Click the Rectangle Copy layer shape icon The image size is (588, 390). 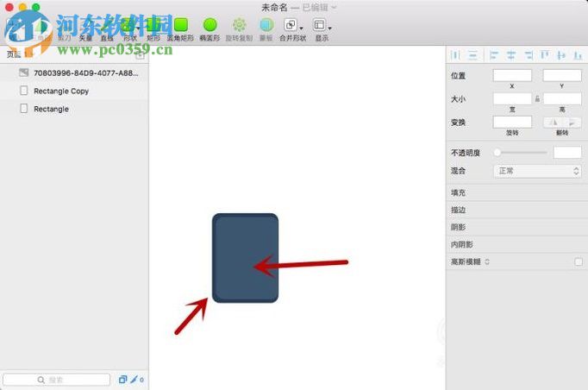point(23,91)
